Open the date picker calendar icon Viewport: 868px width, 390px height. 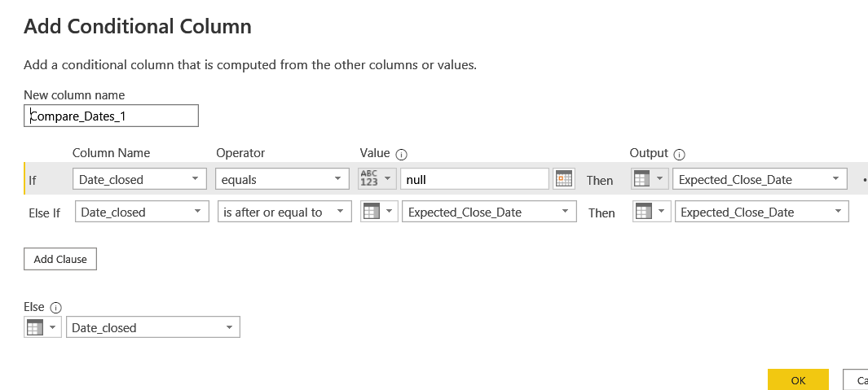tap(563, 179)
